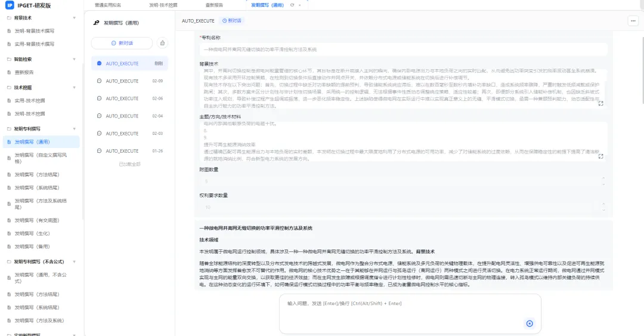Click the IPGET IP logo icon
Viewport: 644px width, 336px height.
(x=10, y=5)
